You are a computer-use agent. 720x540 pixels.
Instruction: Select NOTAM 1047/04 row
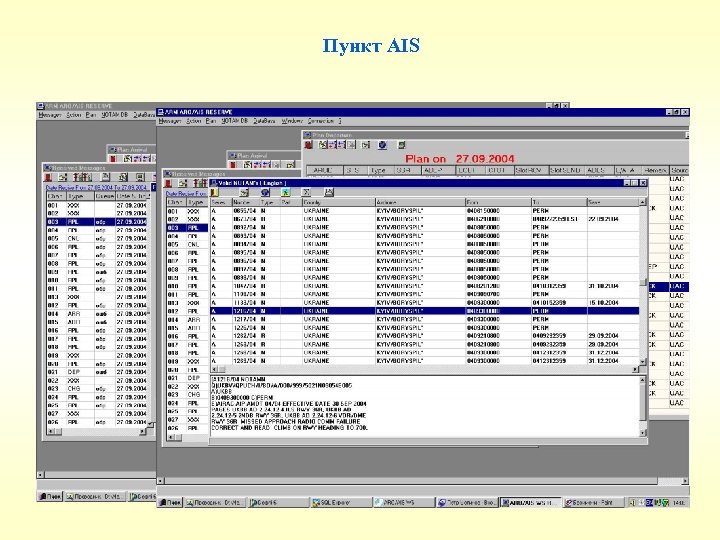(424, 286)
